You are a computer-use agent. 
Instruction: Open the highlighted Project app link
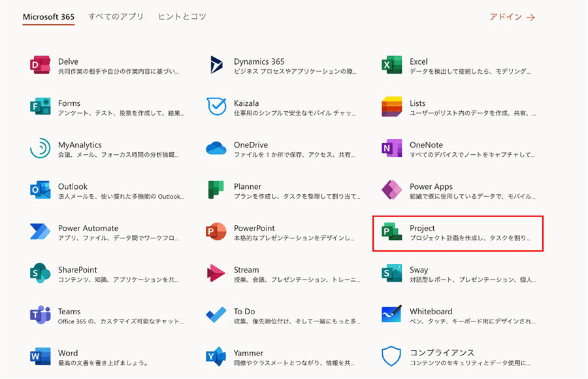(457, 233)
